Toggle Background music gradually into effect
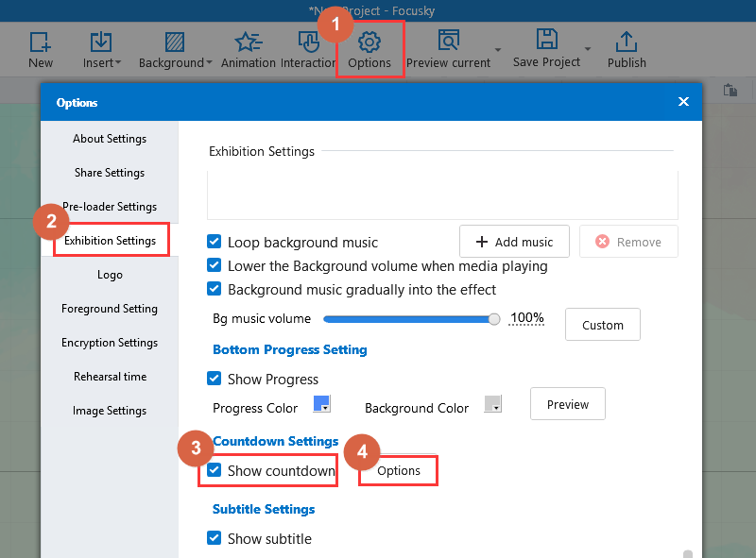 pos(215,289)
